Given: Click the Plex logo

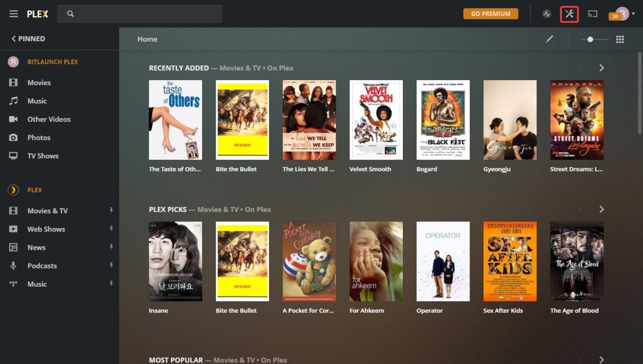Looking at the screenshot, I should click(38, 14).
